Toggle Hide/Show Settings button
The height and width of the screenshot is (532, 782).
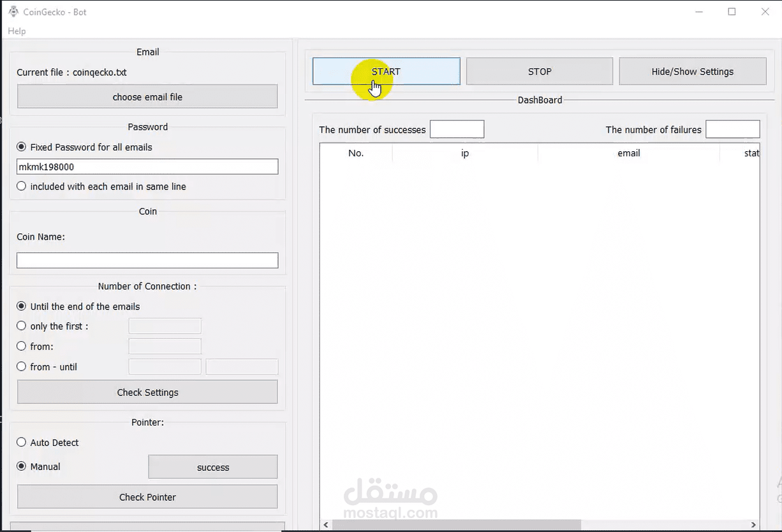[x=693, y=71]
